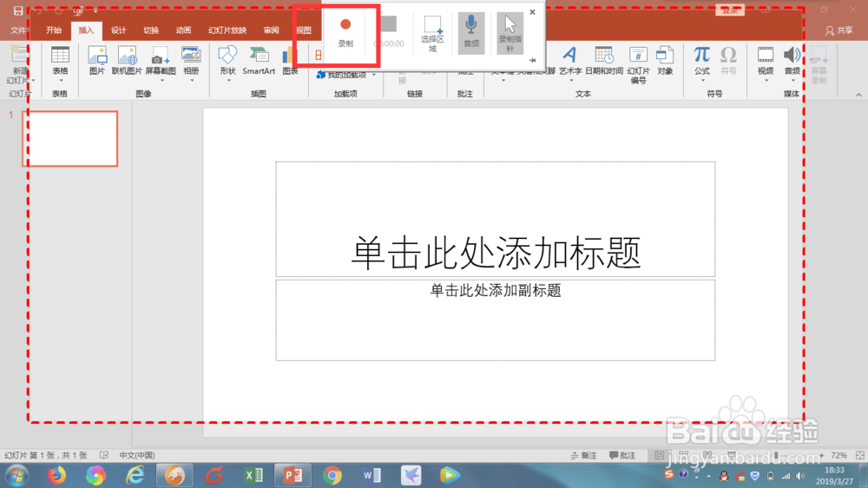Viewport: 868px width, 488px height.
Task: Click the 屏幕录制 screen recording button
Action: (819, 65)
